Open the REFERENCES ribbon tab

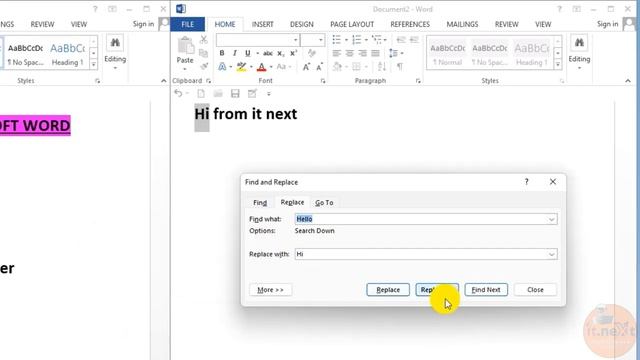[x=410, y=24]
